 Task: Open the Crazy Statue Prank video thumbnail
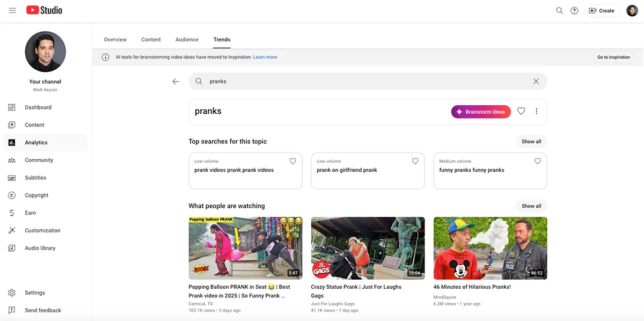coord(368,248)
